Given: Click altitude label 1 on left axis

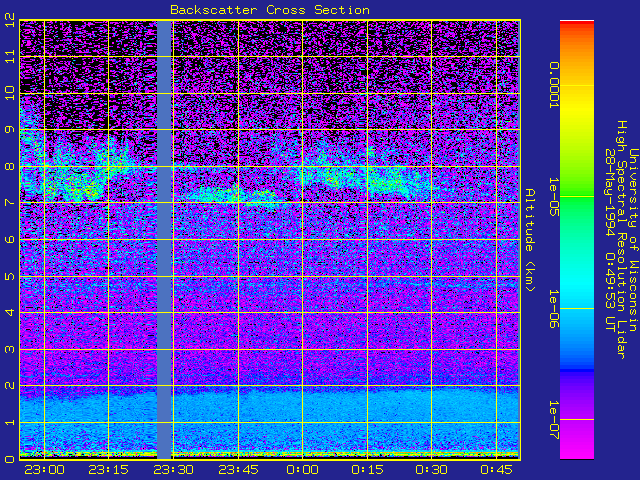Looking at the screenshot, I should point(10,422).
